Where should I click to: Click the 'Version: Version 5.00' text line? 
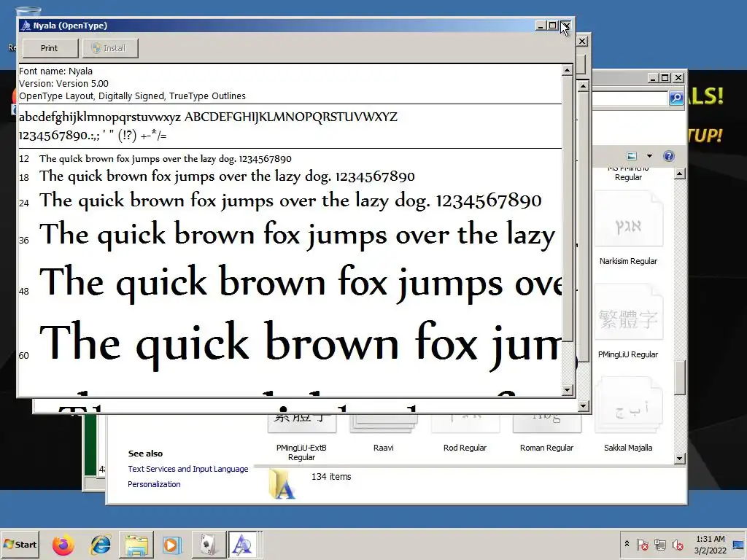64,84
